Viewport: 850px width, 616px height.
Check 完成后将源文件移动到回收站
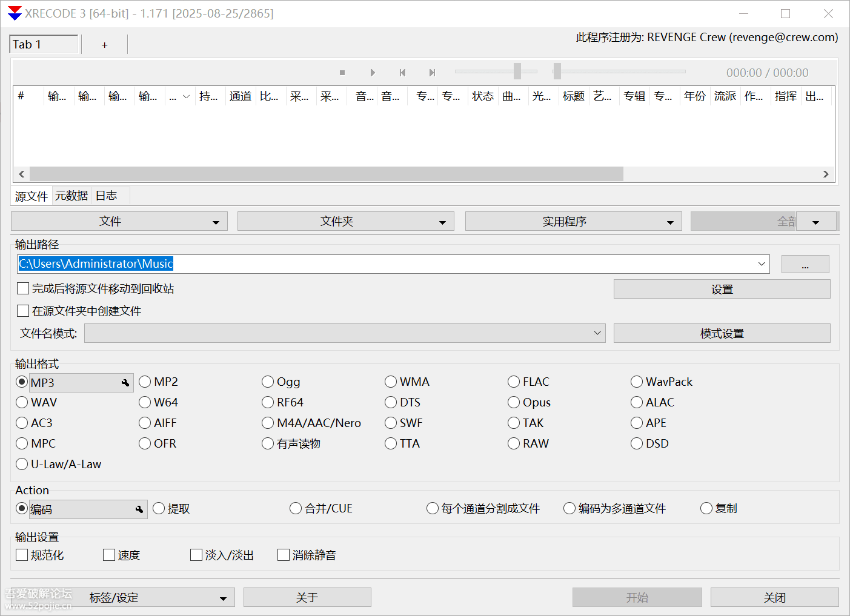tap(22, 288)
